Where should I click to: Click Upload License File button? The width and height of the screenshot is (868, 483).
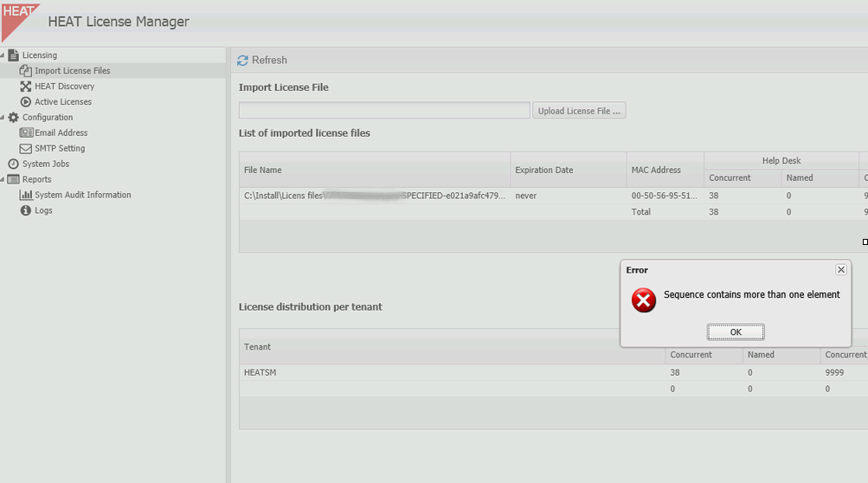578,111
